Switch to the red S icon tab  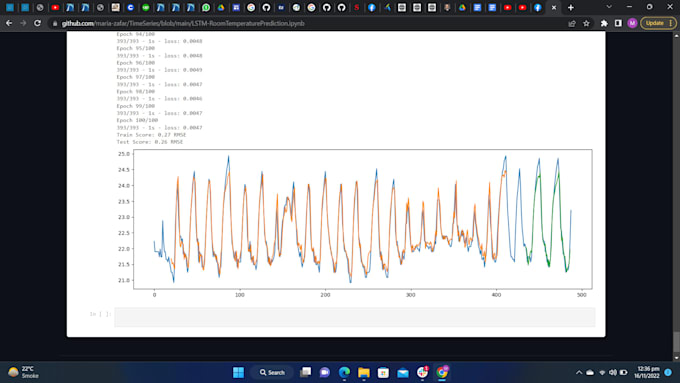click(356, 7)
